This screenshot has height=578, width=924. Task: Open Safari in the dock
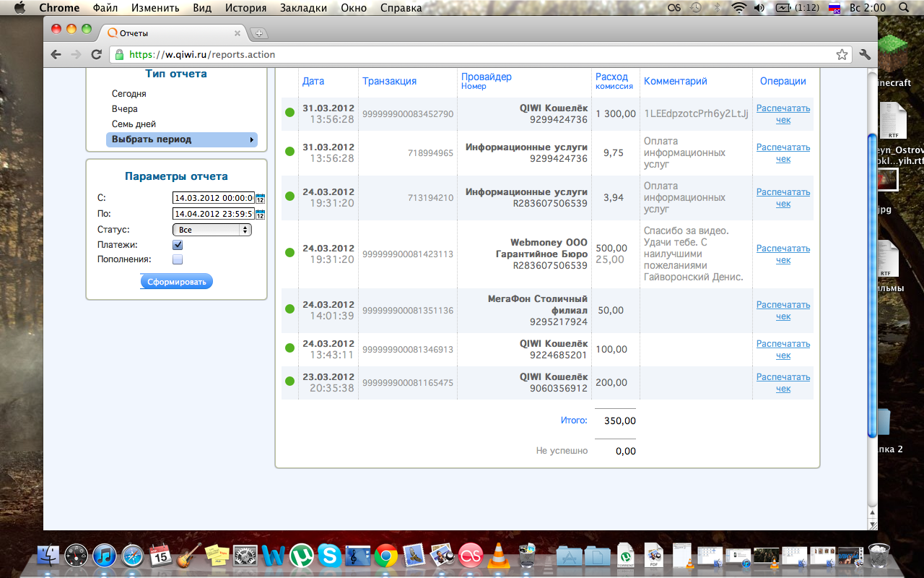(x=133, y=555)
